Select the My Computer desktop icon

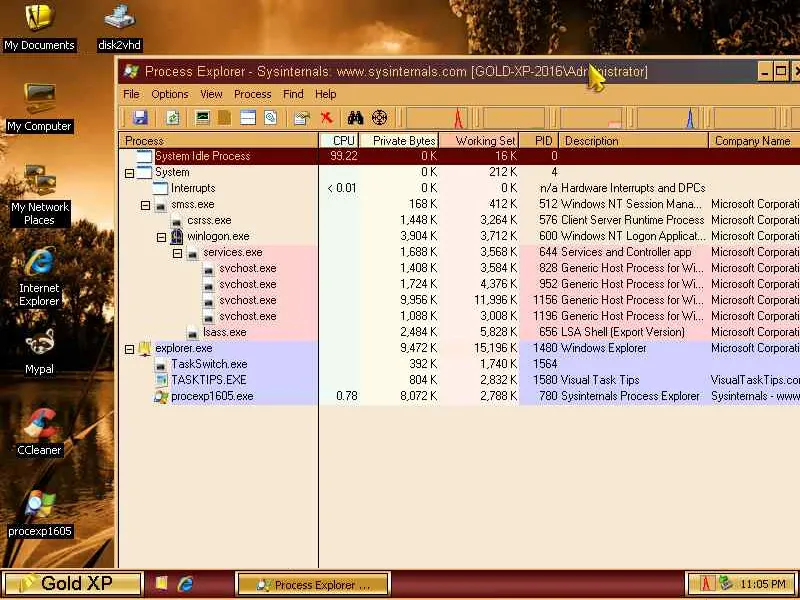pyautogui.click(x=39, y=108)
